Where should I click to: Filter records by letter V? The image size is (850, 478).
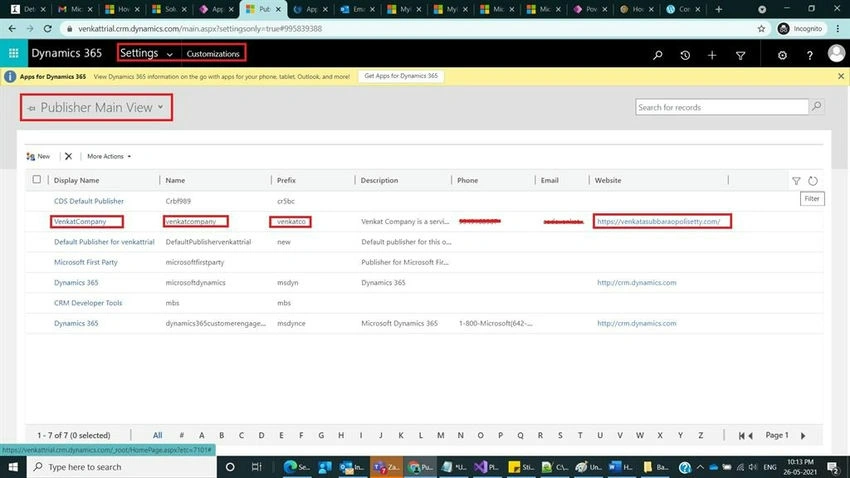pyautogui.click(x=620, y=435)
